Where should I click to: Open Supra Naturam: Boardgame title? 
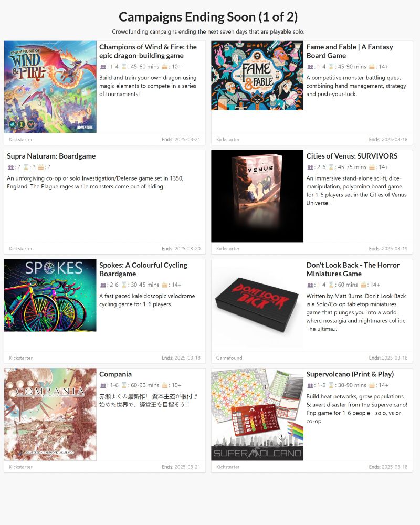click(51, 156)
